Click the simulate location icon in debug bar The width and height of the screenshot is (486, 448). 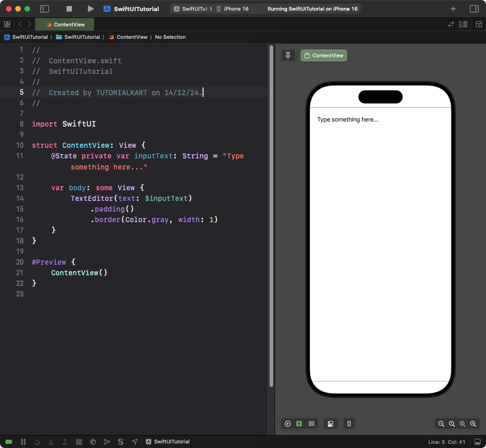pyautogui.click(x=134, y=442)
